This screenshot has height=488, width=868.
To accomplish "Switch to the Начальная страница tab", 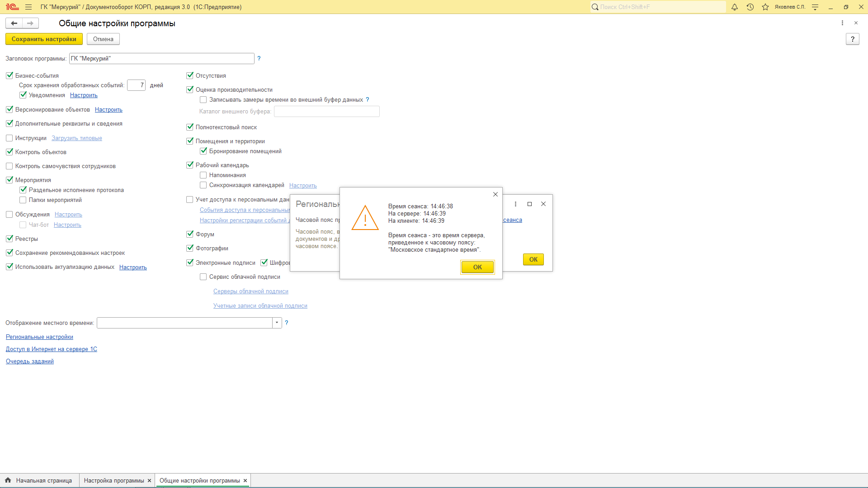I will tap(44, 480).
